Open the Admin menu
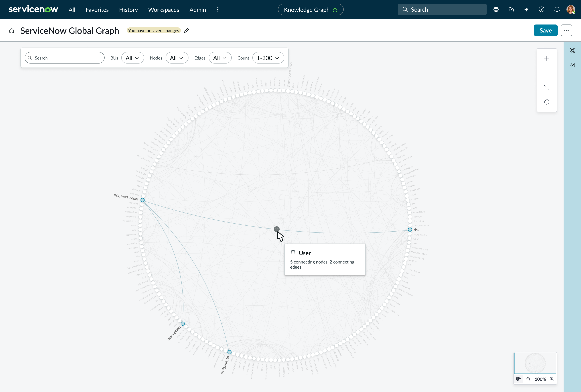This screenshot has width=581, height=392. click(198, 10)
